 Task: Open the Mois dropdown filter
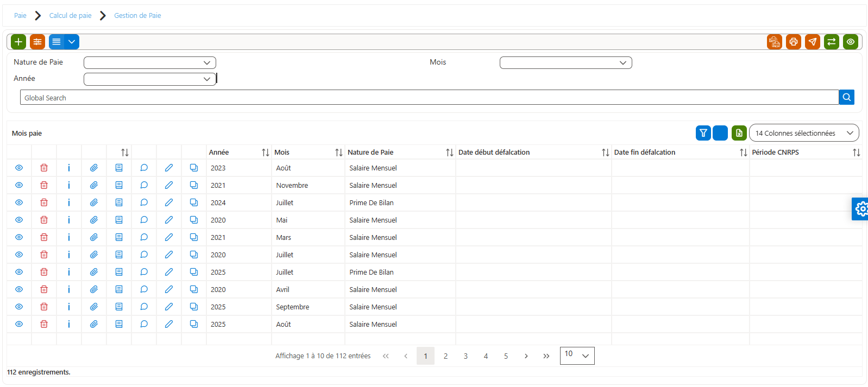[566, 63]
